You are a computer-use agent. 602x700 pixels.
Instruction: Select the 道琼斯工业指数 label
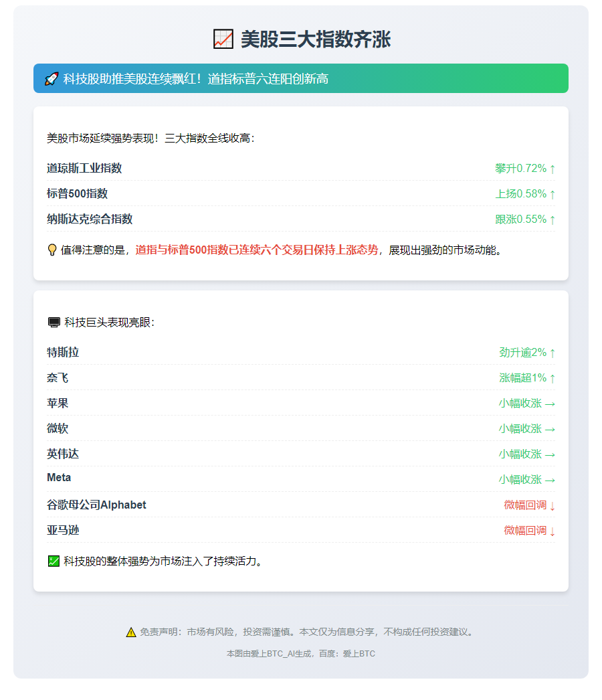point(84,168)
